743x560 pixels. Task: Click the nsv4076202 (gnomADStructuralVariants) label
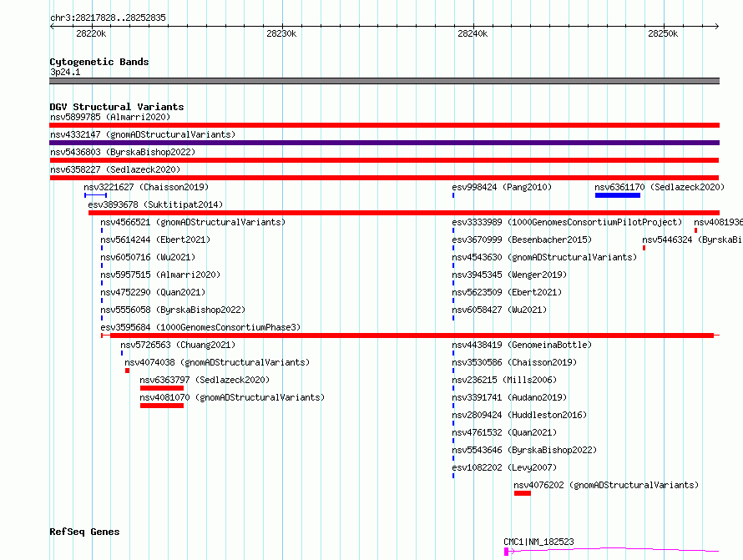607,485
